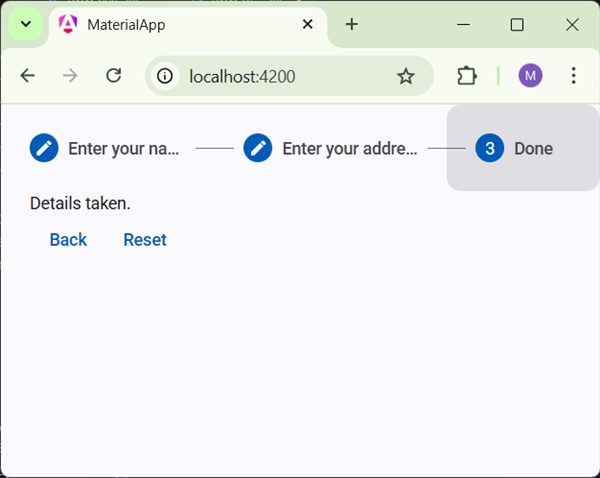This screenshot has height=478, width=600.
Task: Click the browser forward arrow
Action: click(x=70, y=76)
